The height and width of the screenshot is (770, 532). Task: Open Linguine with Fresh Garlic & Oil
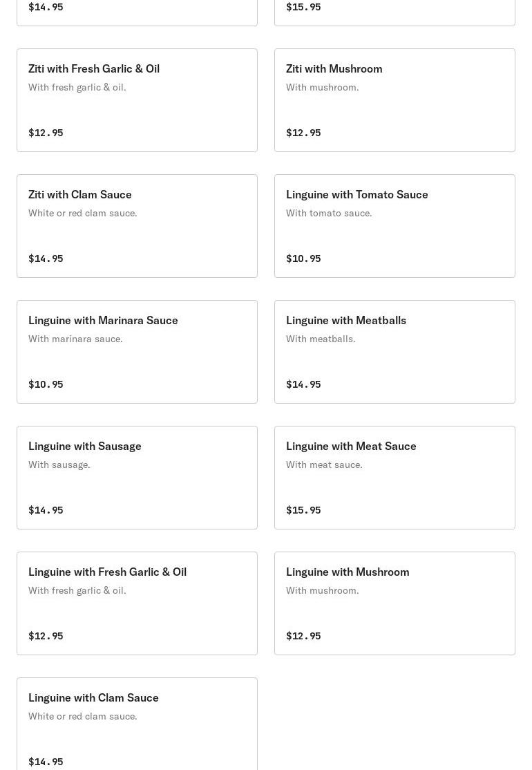coord(137,603)
